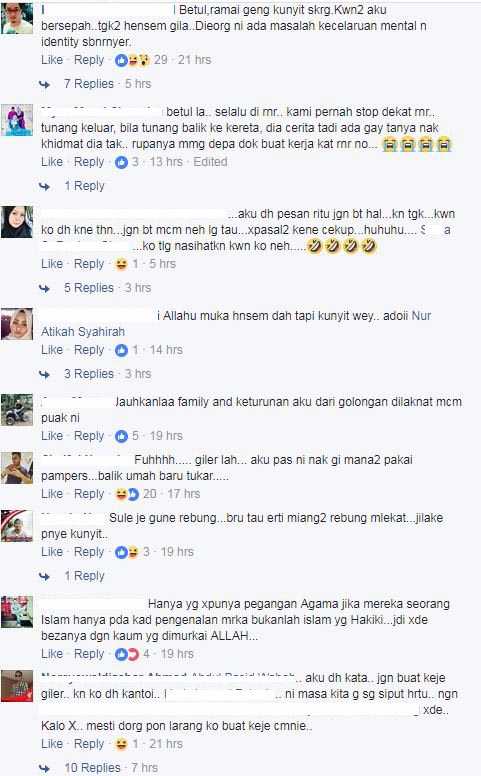The width and height of the screenshot is (481, 776).
Task: Click the reply arrow icon beside 10 Replies
Action: tap(45, 768)
